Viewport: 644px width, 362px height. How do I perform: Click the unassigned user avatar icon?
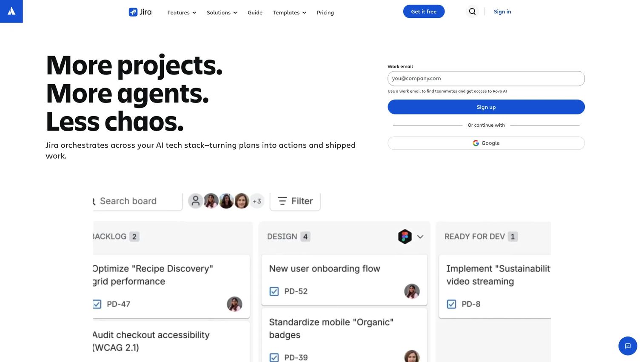click(x=195, y=201)
